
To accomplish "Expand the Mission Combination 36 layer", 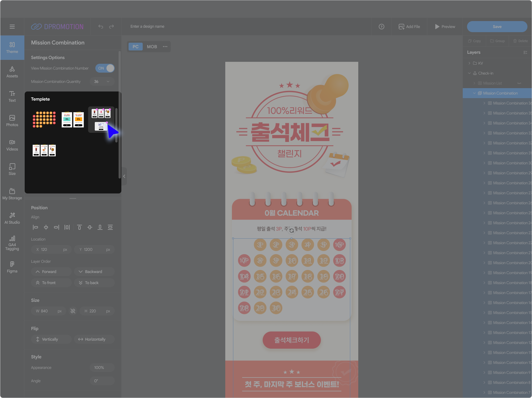I will click(x=484, y=103).
